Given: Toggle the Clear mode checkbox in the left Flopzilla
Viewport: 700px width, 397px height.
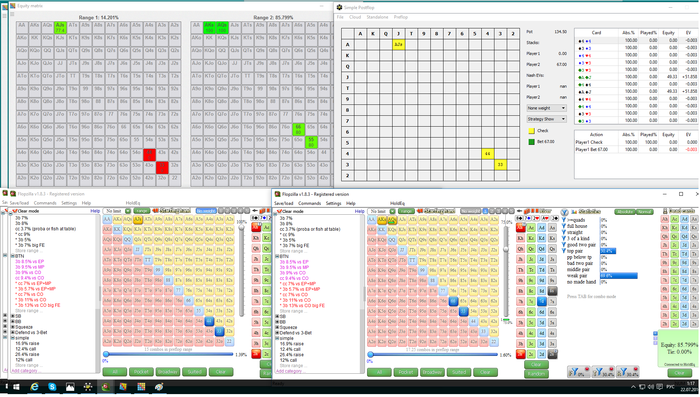Looking at the screenshot, I should (14, 211).
